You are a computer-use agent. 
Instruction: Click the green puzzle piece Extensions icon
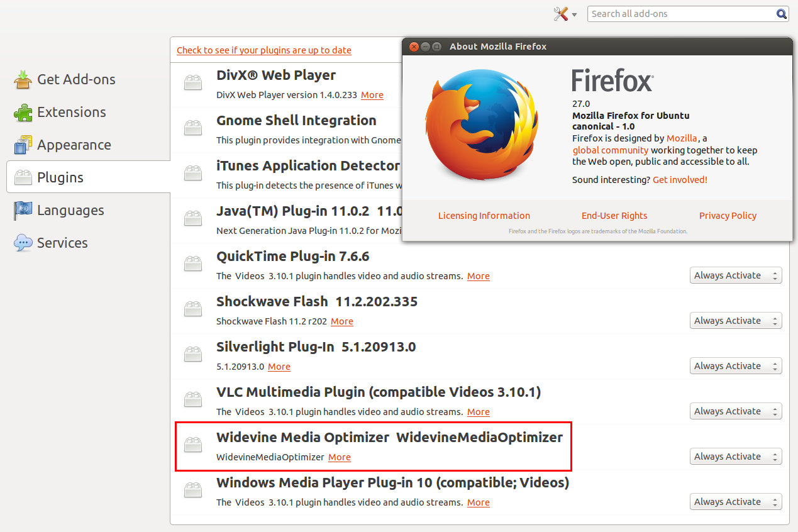pos(23,112)
